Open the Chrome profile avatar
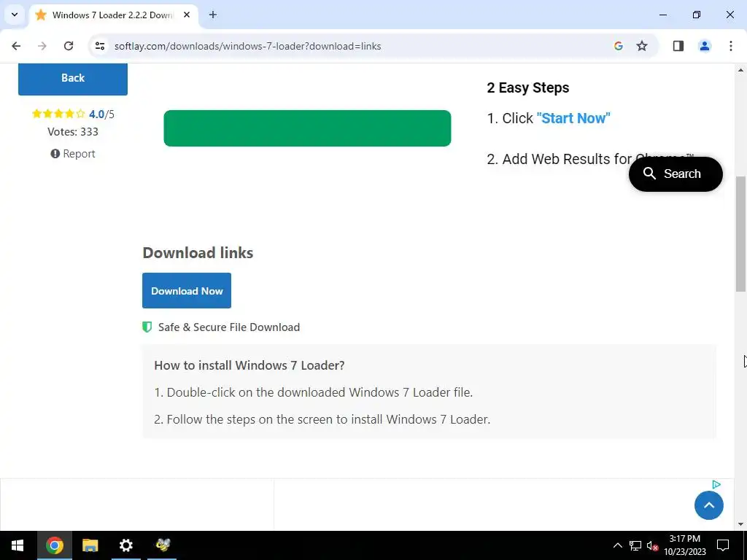 click(x=705, y=46)
